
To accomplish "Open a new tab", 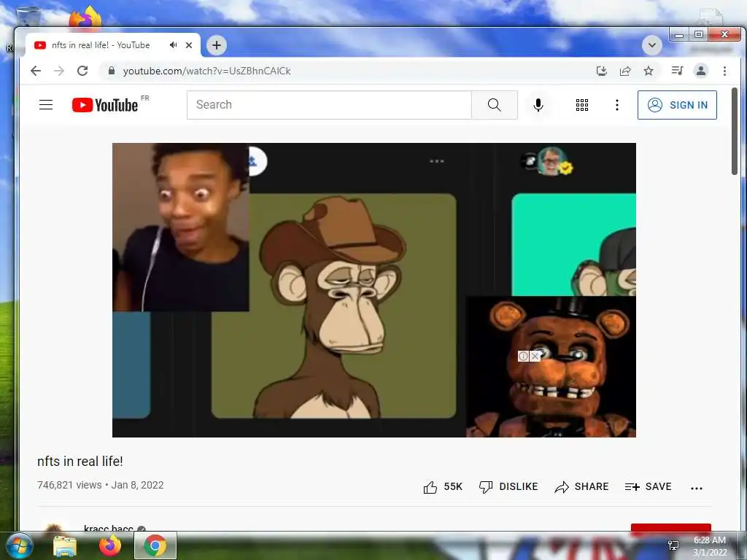I will click(216, 45).
